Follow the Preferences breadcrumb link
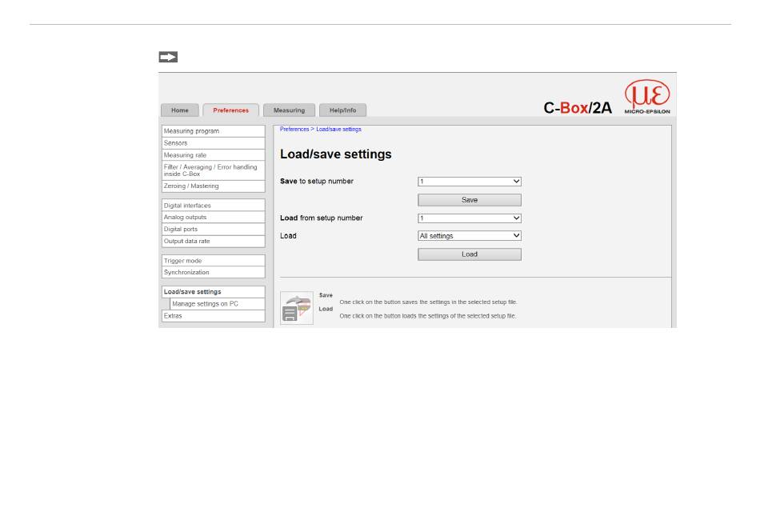 [x=294, y=130]
